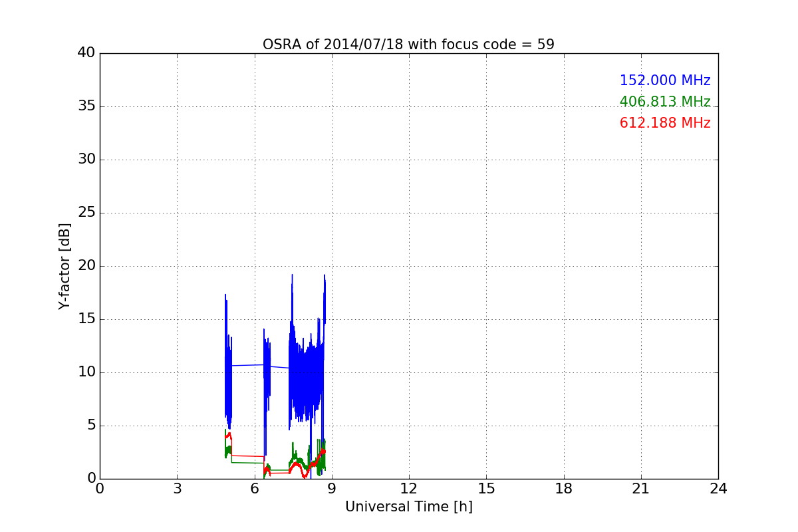Click the y-axis tick label 35

pos(86,106)
